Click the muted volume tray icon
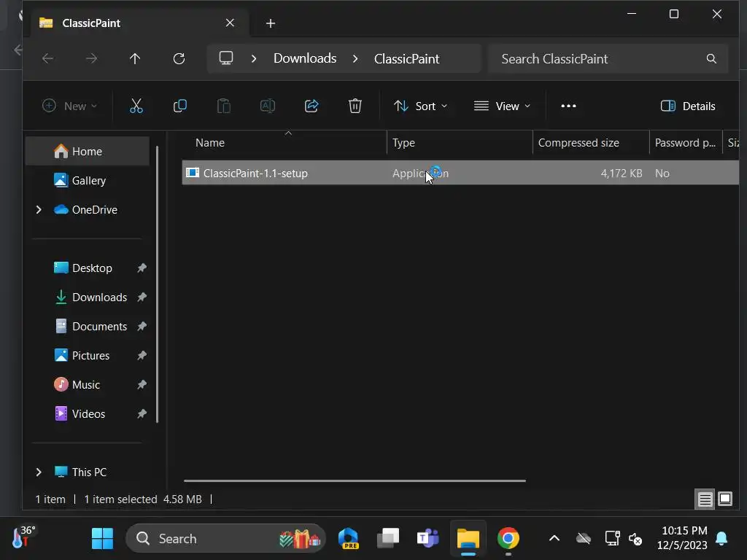 (x=635, y=539)
